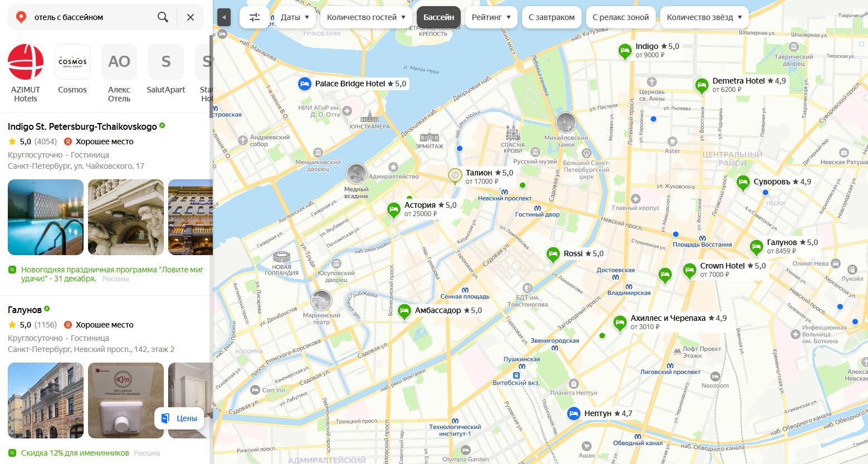Select Cosmos hotel group logo
Viewport: 868px width, 464px height.
point(72,62)
